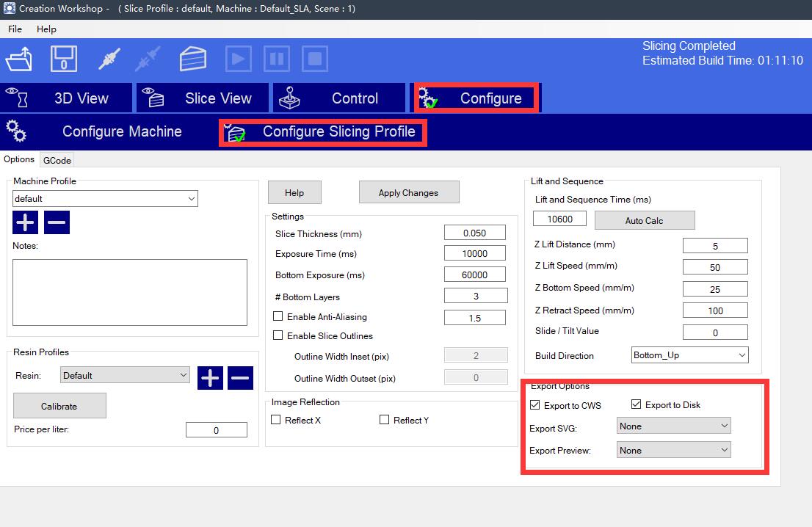Remove the resin profile with minus icon
812x527 pixels.
[240, 378]
